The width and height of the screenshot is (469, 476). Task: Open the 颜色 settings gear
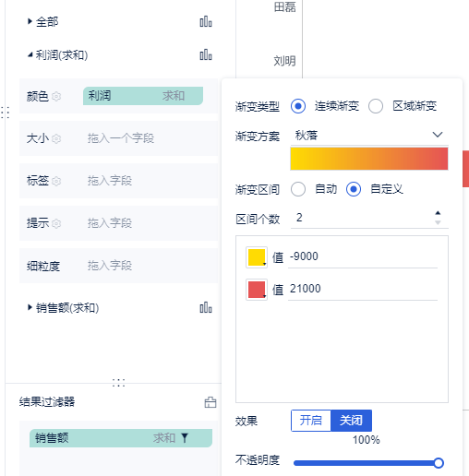(x=56, y=97)
